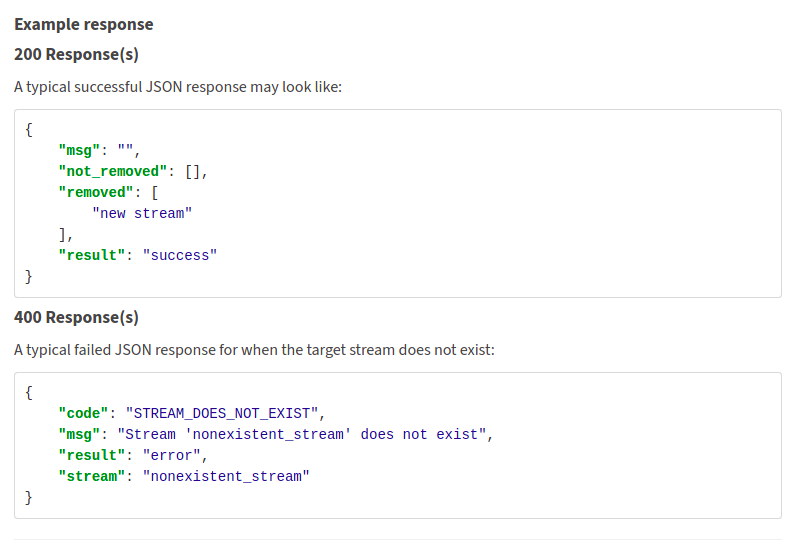
Task: Click the "removed" key in success response
Action: [95, 193]
